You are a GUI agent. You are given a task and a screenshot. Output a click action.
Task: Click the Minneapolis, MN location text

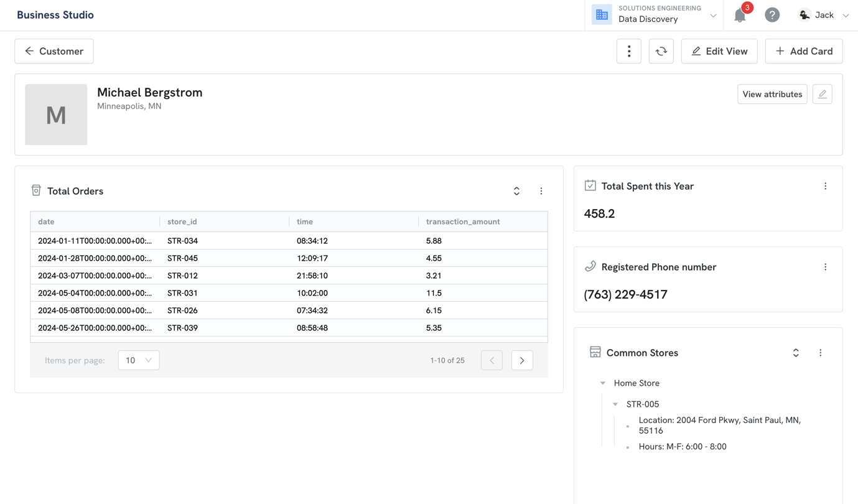(x=129, y=106)
